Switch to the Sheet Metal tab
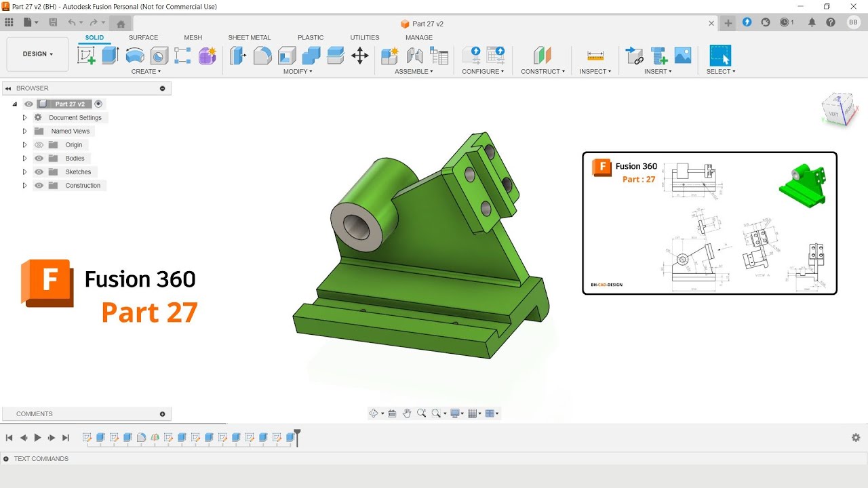The height and width of the screenshot is (488, 868). (250, 38)
